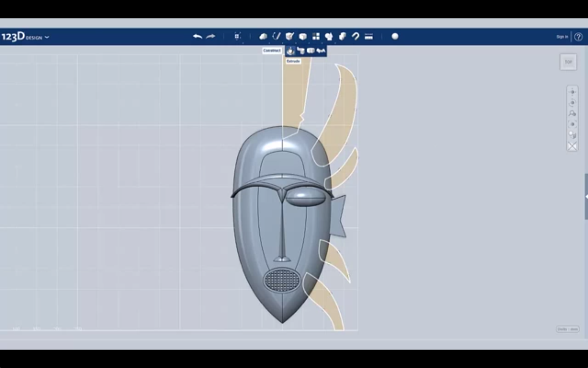The height and width of the screenshot is (368, 588).
Task: Toggle perspective/orthographic view cube icon
Action: pos(572,135)
